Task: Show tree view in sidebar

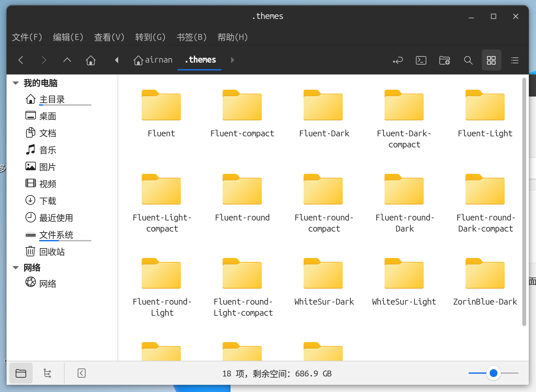Action: click(x=48, y=373)
